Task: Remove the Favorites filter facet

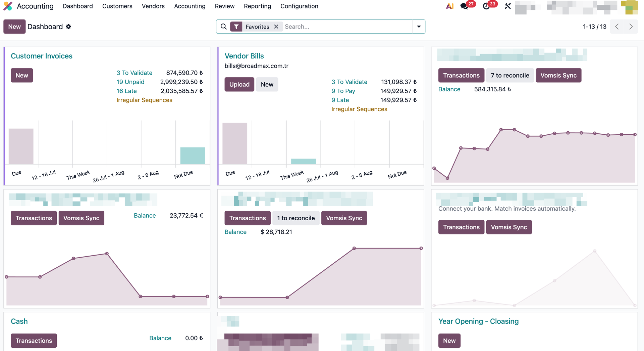Action: pos(276,27)
